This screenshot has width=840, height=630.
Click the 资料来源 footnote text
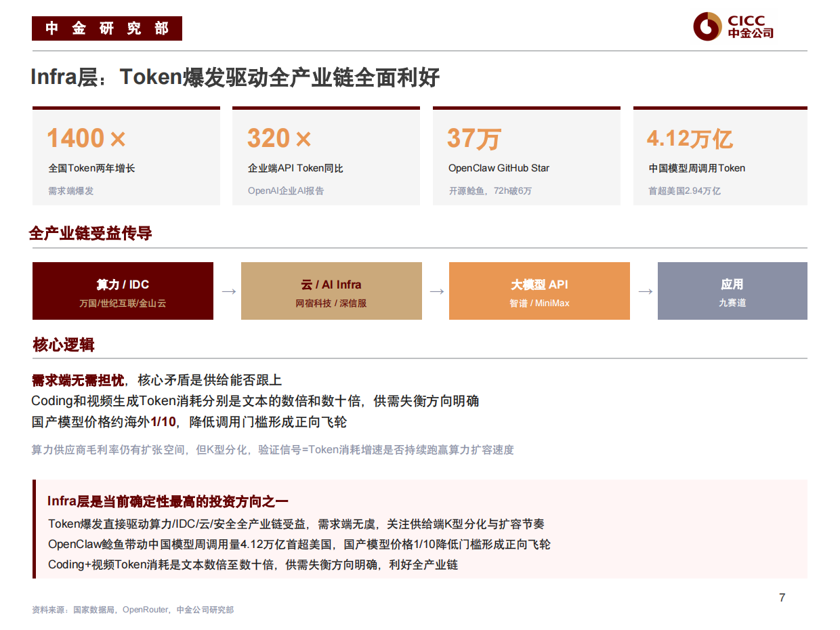tap(133, 610)
